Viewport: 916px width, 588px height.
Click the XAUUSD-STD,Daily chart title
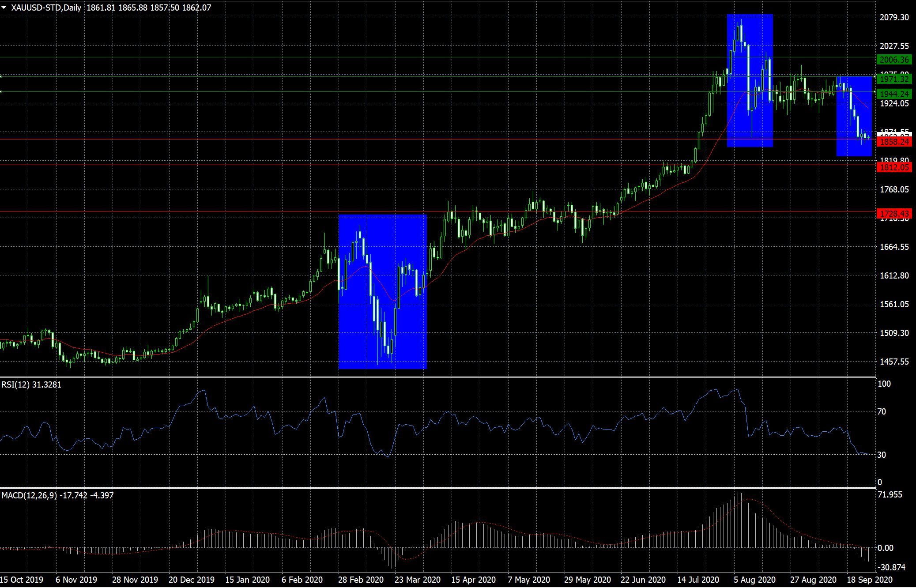click(x=46, y=8)
